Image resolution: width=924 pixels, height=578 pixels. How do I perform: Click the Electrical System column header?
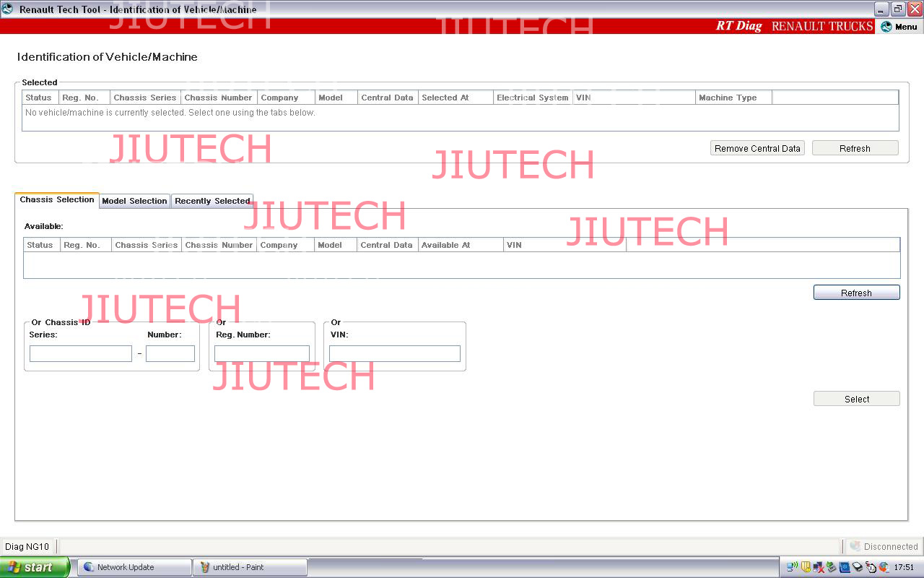(x=533, y=98)
